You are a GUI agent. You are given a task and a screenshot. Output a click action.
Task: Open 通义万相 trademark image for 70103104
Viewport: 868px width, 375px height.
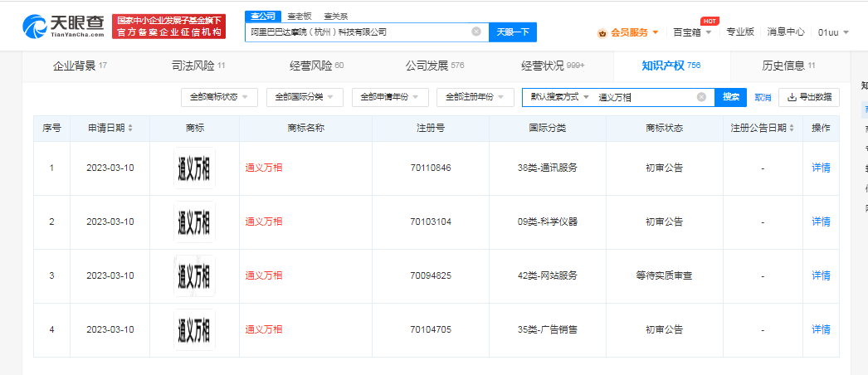click(194, 222)
